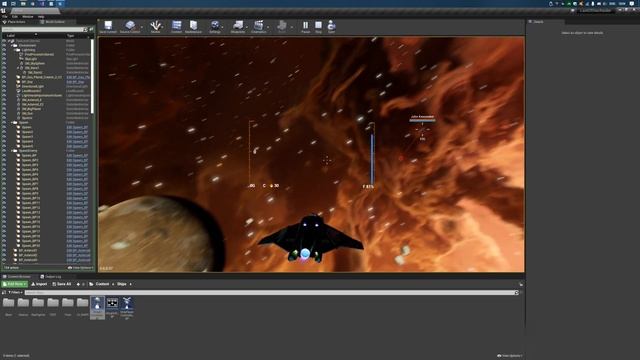
Task: Open the Marketplace toolbar button
Action: (193, 27)
